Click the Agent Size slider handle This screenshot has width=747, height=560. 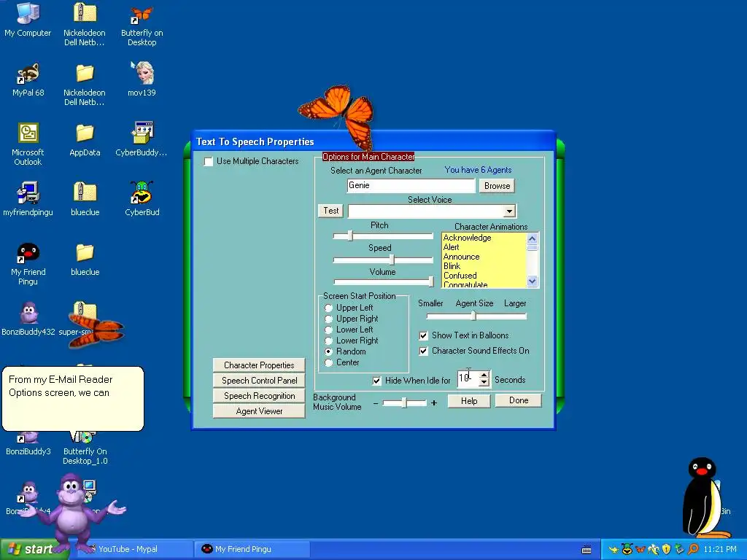tap(473, 316)
